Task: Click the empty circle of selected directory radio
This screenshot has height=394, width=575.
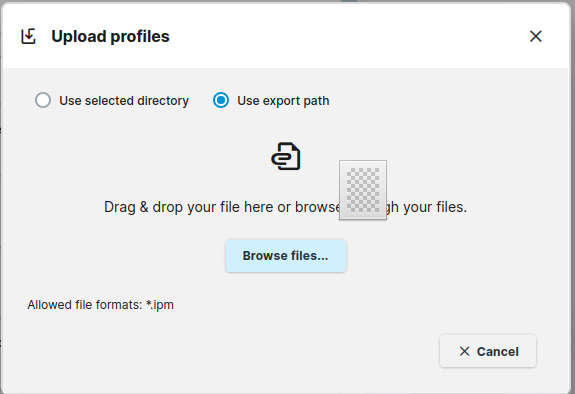Action: pyautogui.click(x=43, y=100)
